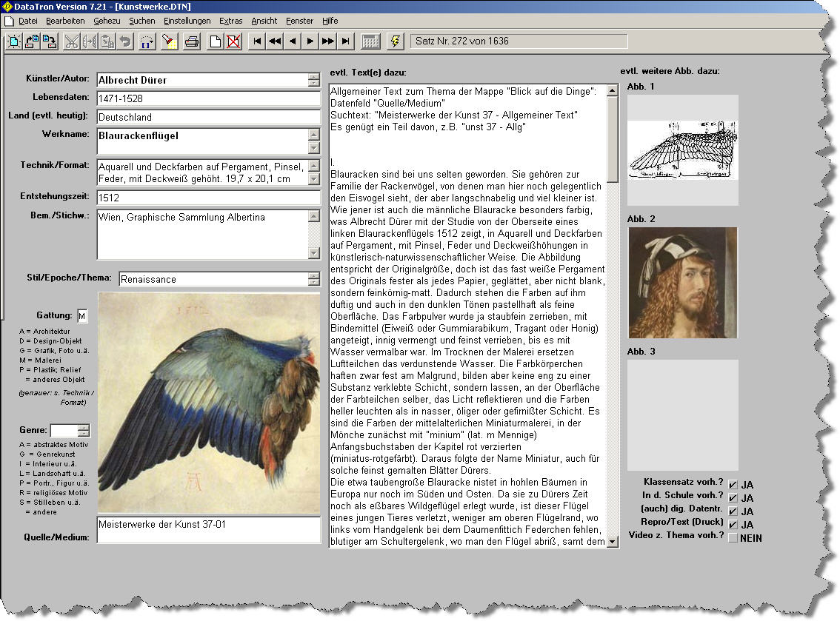Click the grayed copy icon beside scissors
The height and width of the screenshot is (621, 840).
(x=89, y=41)
